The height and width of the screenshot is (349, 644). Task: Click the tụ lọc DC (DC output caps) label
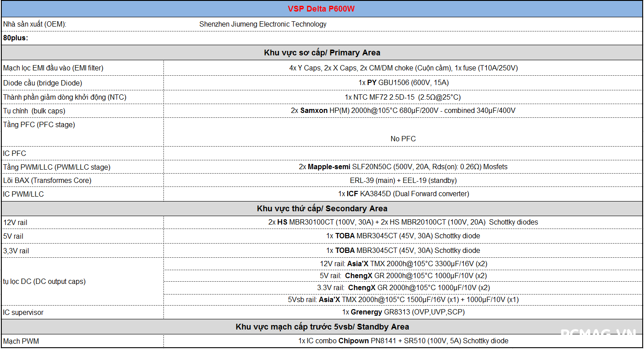tap(44, 281)
